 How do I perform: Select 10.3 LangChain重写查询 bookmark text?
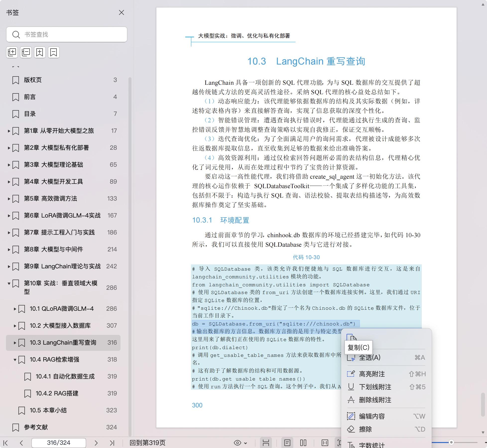(x=63, y=343)
